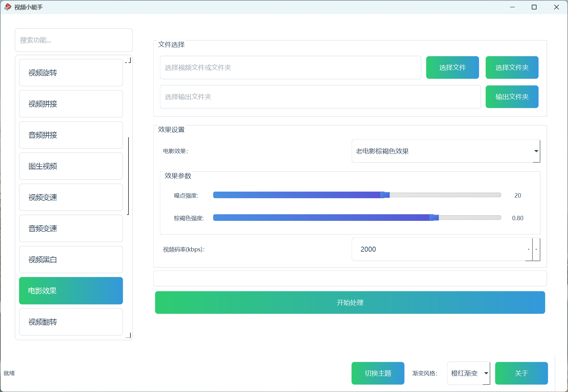Increase the video bitrate with the up stepper
The height and width of the screenshot is (392, 568).
(x=529, y=249)
